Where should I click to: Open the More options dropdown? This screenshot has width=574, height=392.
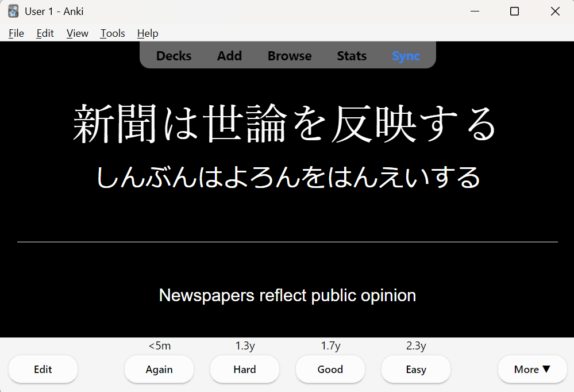pos(532,369)
